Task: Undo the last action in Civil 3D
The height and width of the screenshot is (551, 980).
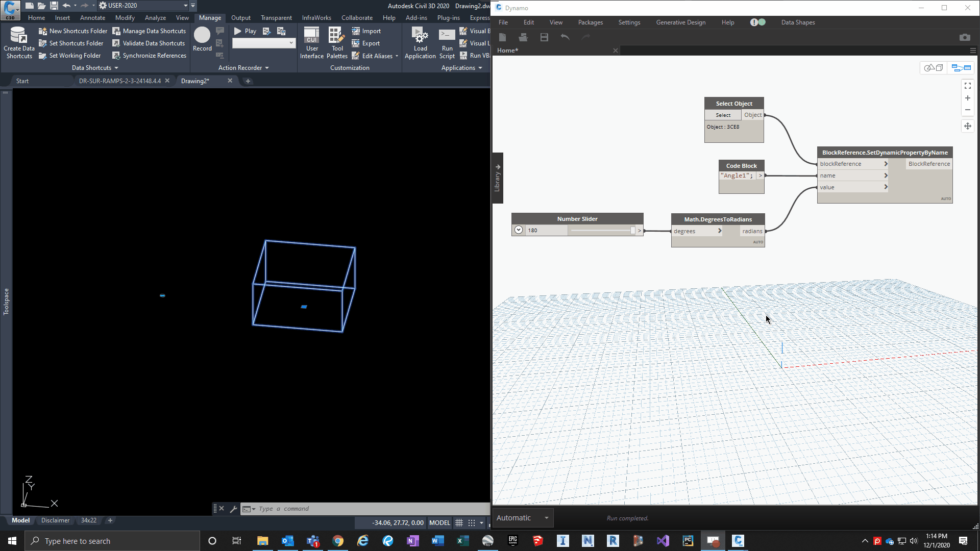Action: [x=66, y=6]
